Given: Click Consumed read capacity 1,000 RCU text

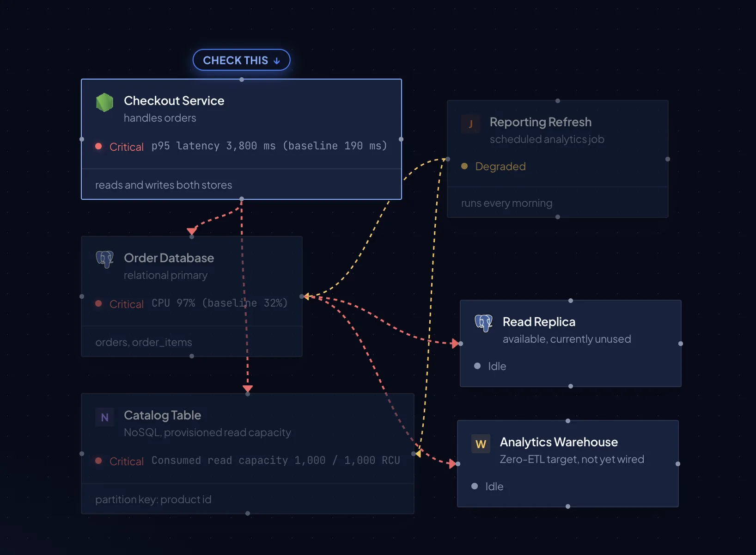Looking at the screenshot, I should pyautogui.click(x=276, y=461).
